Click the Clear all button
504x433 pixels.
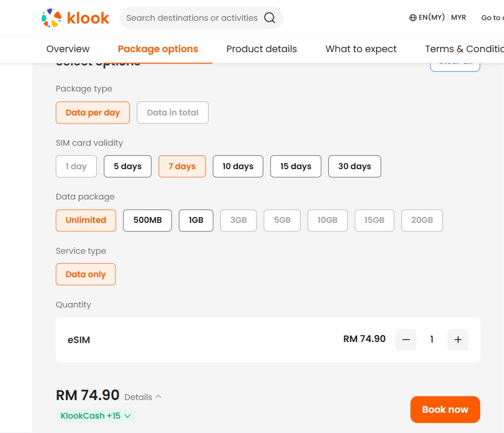(x=455, y=65)
